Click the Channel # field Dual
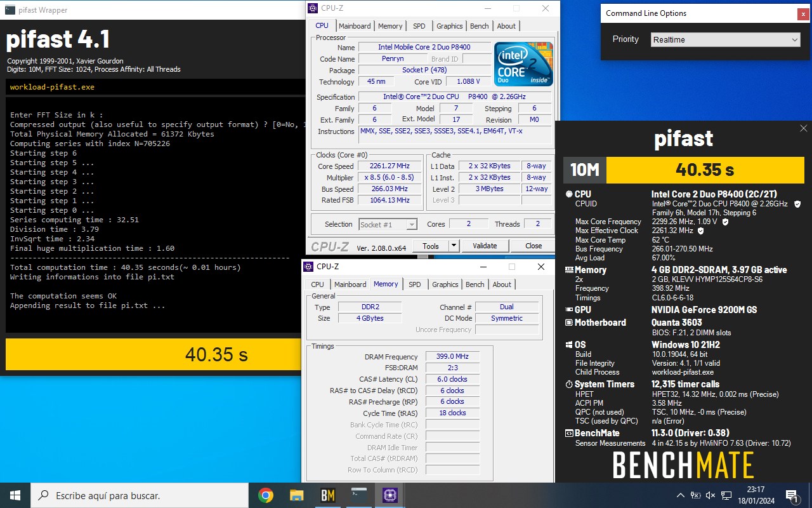This screenshot has width=812, height=508. [x=507, y=307]
